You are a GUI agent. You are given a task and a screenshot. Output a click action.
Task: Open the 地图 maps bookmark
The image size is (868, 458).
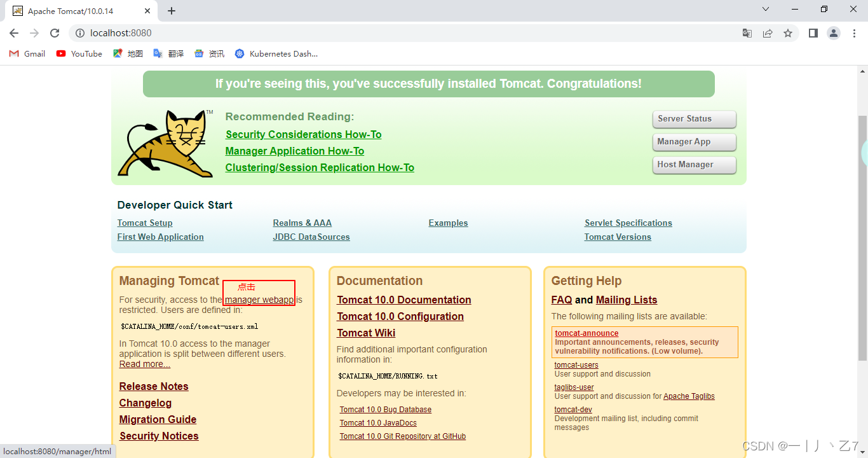[128, 53]
